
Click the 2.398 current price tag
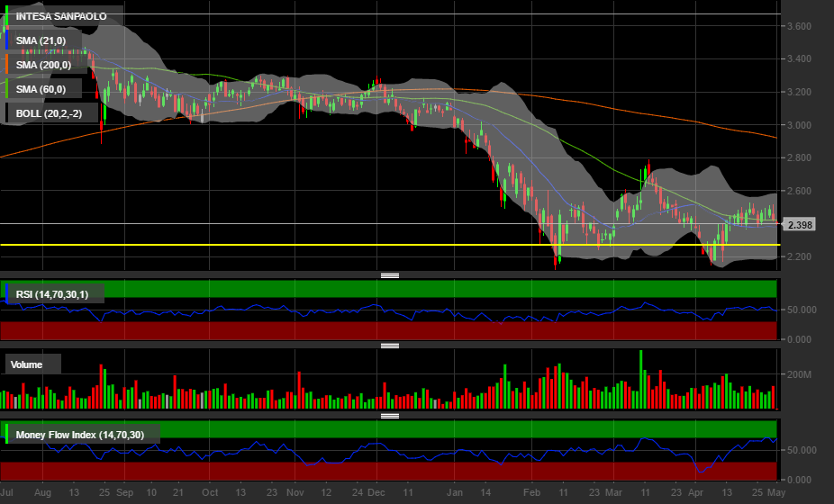click(800, 225)
